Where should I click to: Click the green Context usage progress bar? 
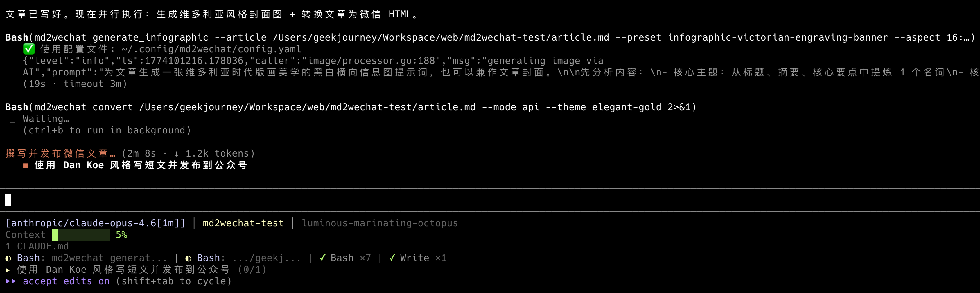(81, 235)
